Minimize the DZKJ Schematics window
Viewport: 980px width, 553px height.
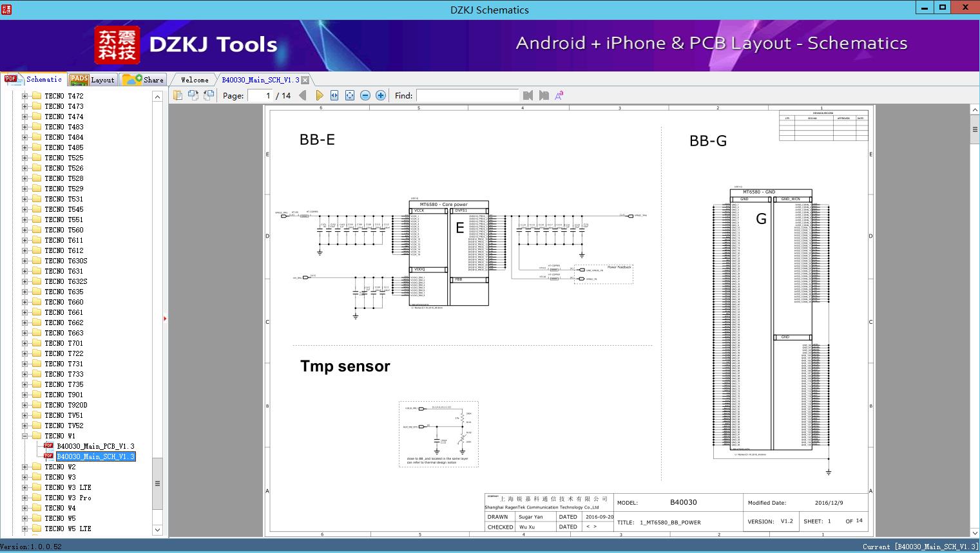924,8
